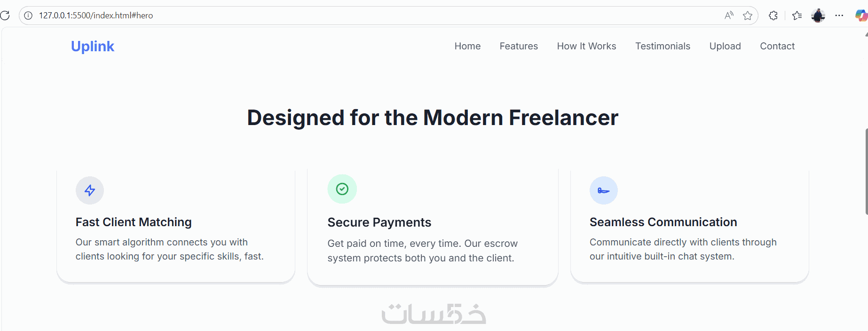Open the Contact link
The width and height of the screenshot is (868, 331).
[777, 46]
